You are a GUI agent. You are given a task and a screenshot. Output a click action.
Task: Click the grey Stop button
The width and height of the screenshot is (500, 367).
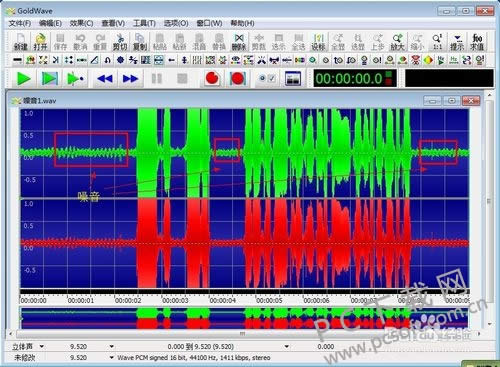click(182, 79)
